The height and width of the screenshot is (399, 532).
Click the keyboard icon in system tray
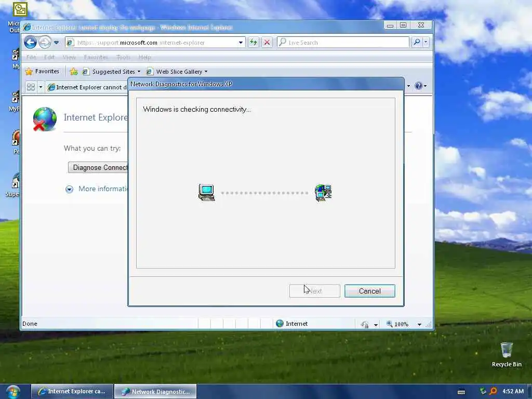coord(461,392)
